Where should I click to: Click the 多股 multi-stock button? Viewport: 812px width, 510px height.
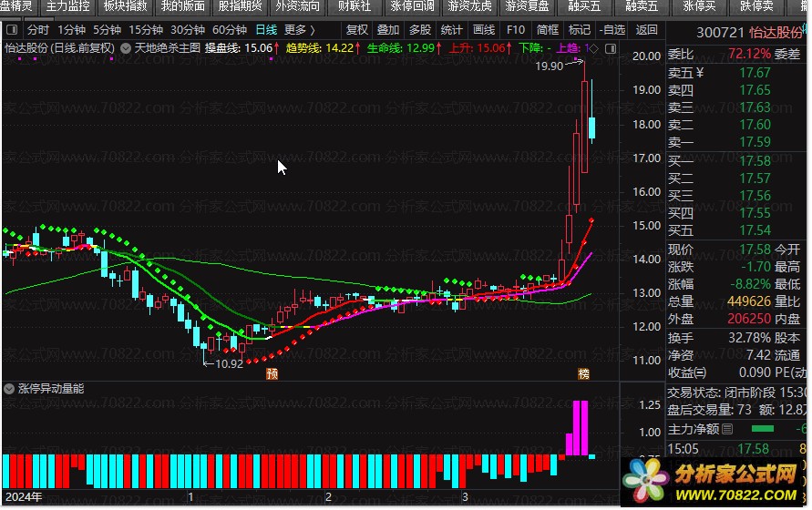[x=420, y=30]
